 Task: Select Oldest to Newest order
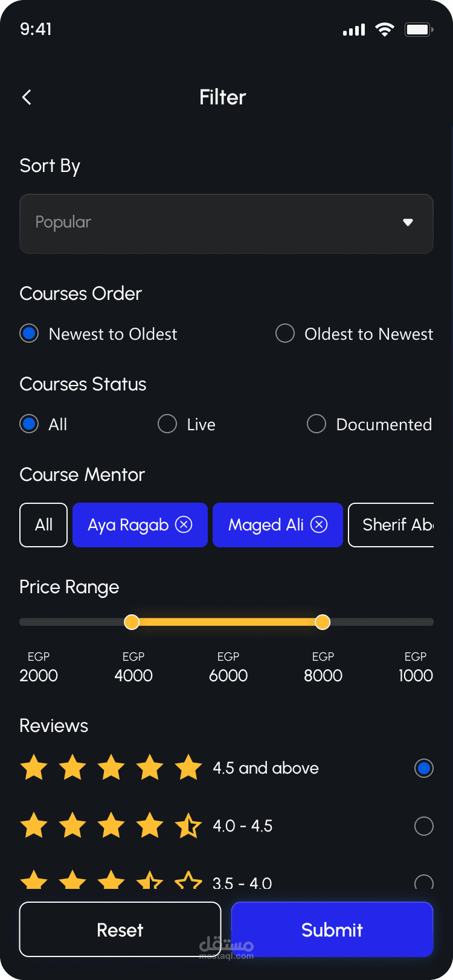pos(285,333)
